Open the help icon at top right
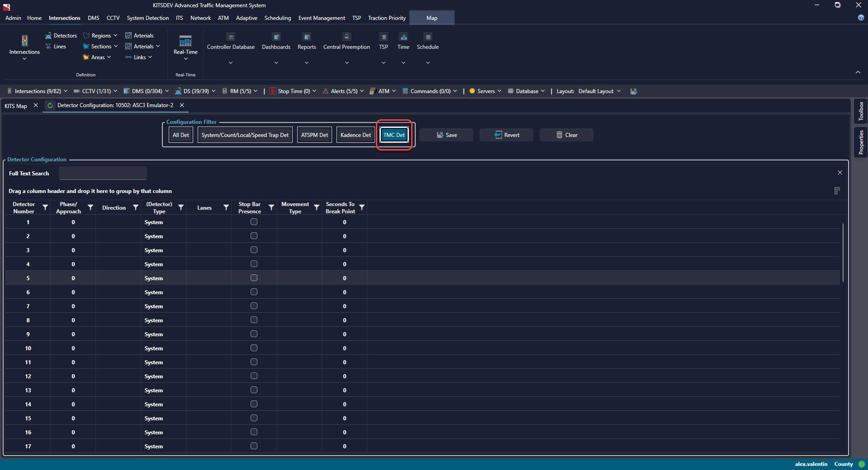This screenshot has height=470, width=868. [861, 18]
